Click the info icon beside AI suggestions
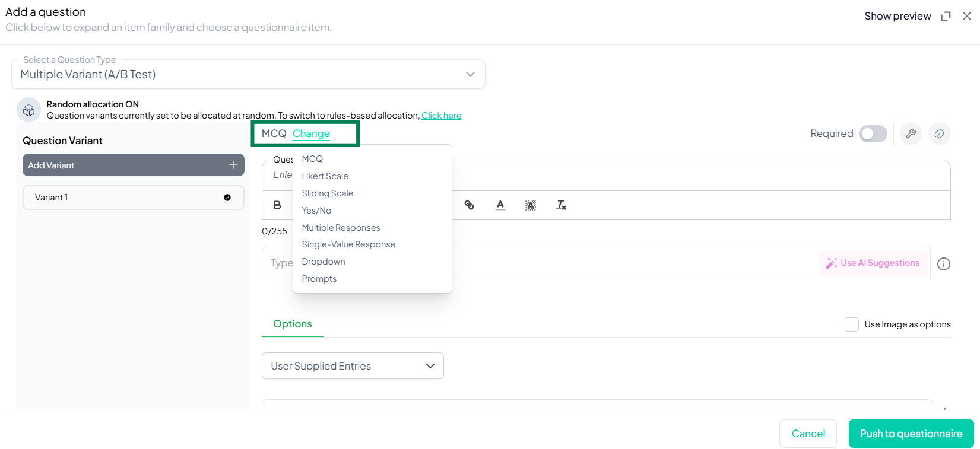 pos(943,264)
